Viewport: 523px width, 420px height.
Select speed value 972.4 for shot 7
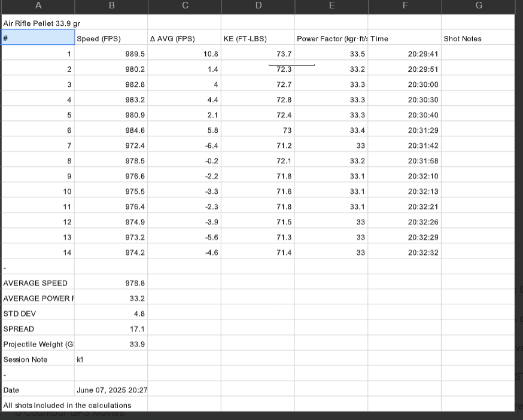[111, 145]
